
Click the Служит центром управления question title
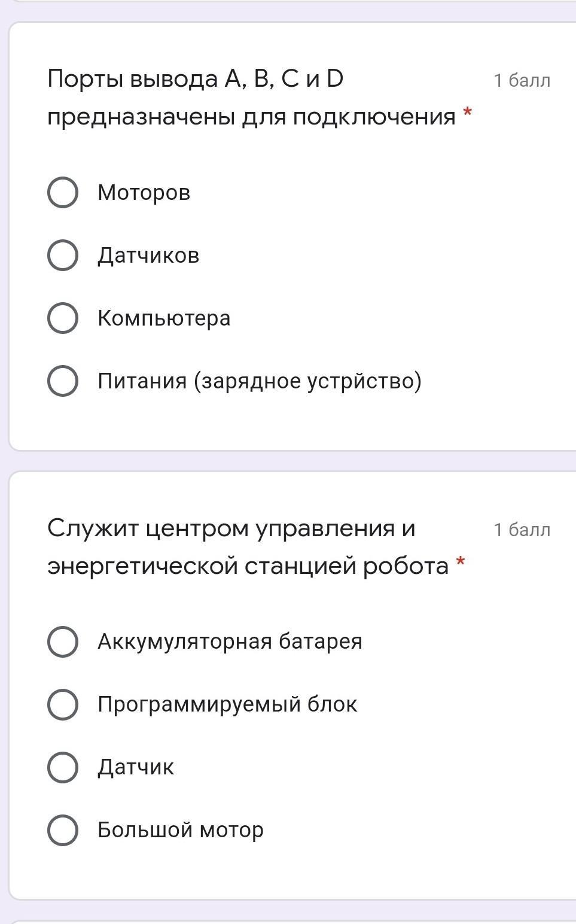(x=248, y=547)
